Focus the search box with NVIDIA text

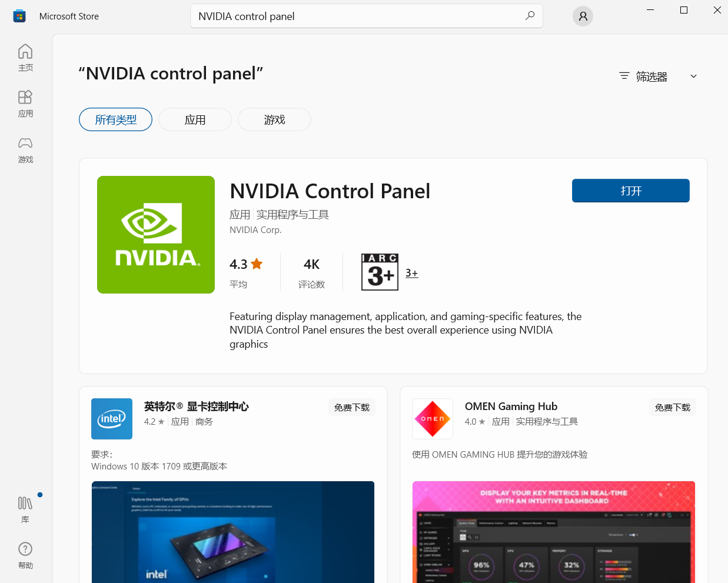[x=367, y=16]
